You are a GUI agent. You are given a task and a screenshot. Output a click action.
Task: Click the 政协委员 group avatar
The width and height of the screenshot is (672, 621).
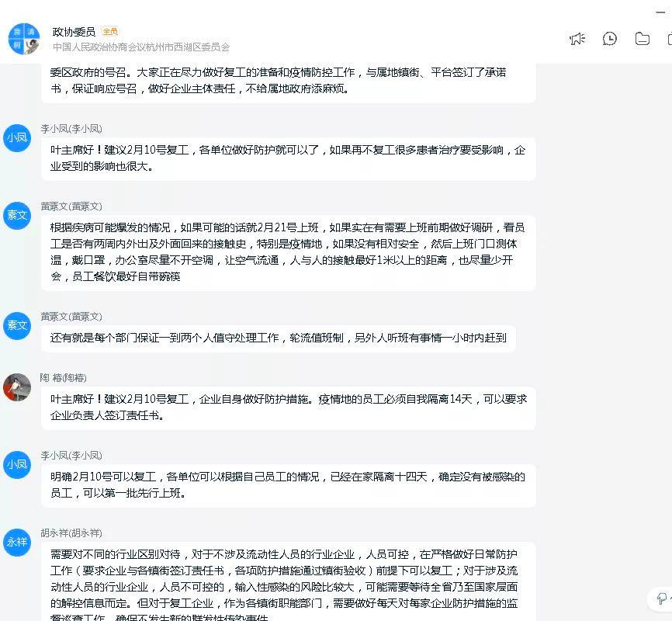tap(24, 39)
